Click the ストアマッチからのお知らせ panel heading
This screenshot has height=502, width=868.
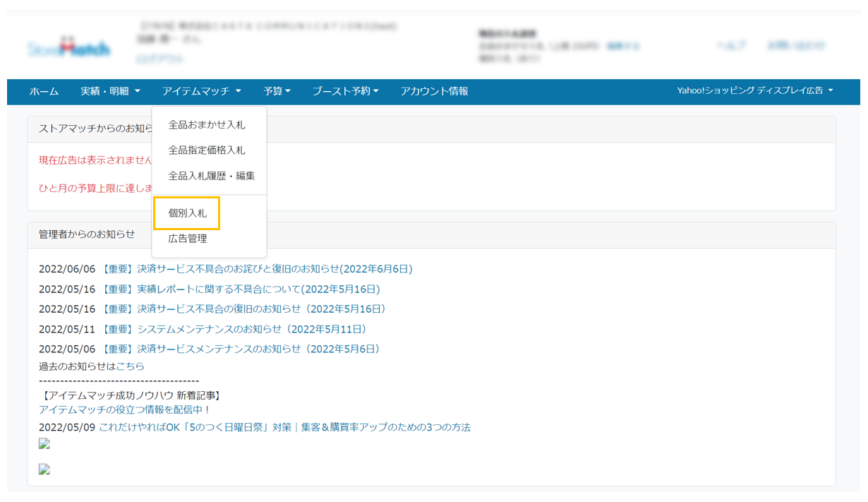click(95, 129)
